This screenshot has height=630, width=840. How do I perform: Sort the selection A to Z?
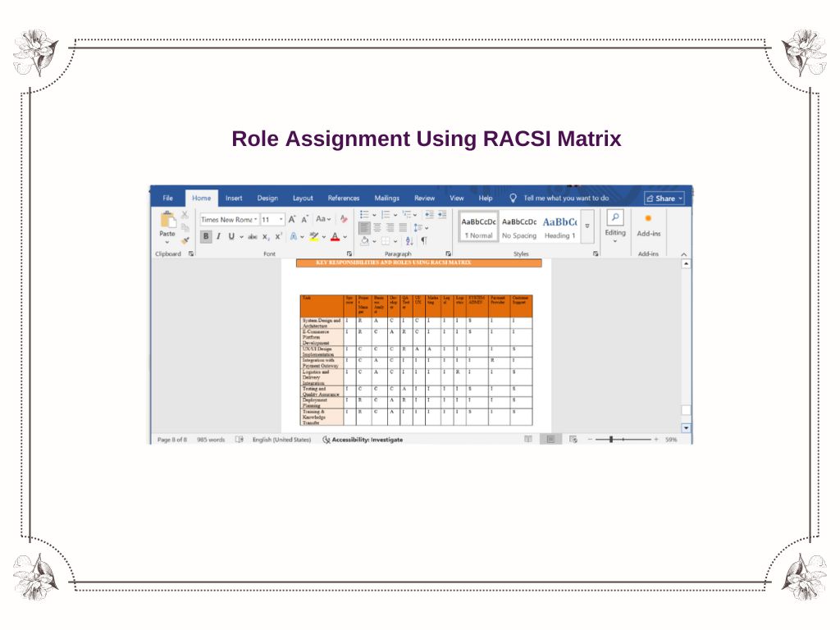point(409,241)
